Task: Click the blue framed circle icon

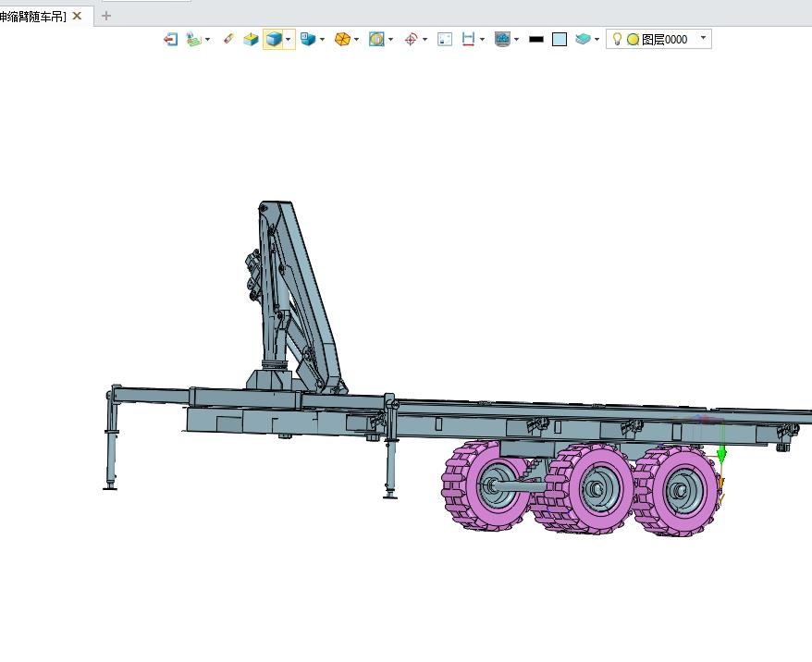Action: 376,40
